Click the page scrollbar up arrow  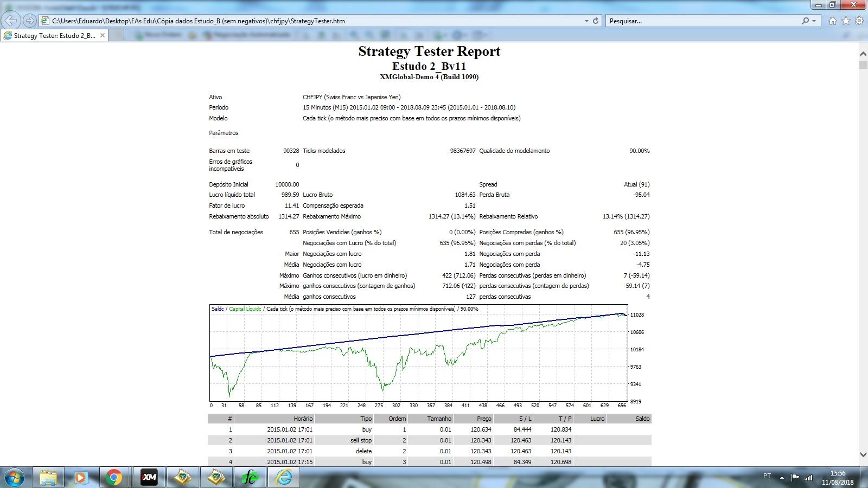(863, 54)
